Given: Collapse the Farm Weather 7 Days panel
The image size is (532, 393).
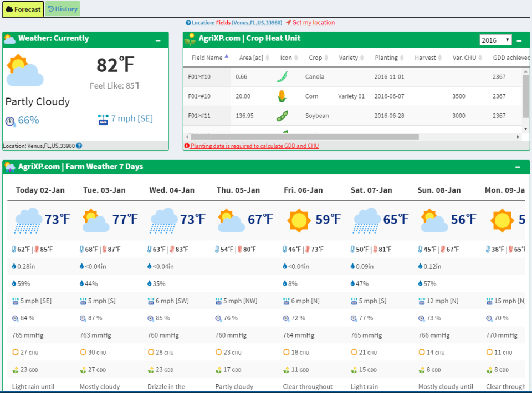Looking at the screenshot, I should click(x=517, y=167).
